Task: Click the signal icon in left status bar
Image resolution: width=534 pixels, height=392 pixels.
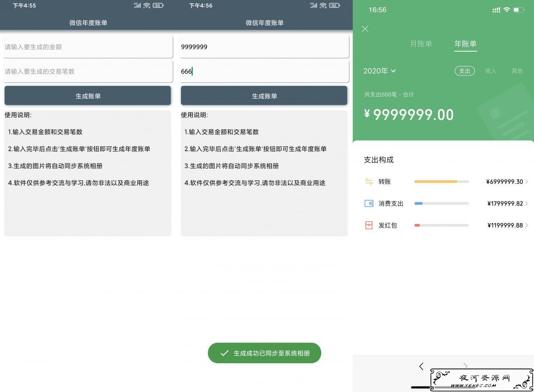Action: point(137,5)
